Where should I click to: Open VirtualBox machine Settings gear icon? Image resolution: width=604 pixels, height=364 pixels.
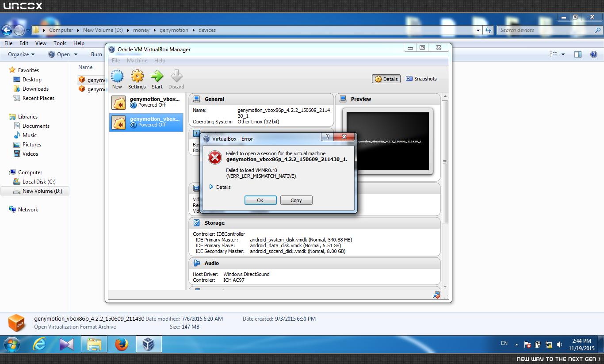137,76
